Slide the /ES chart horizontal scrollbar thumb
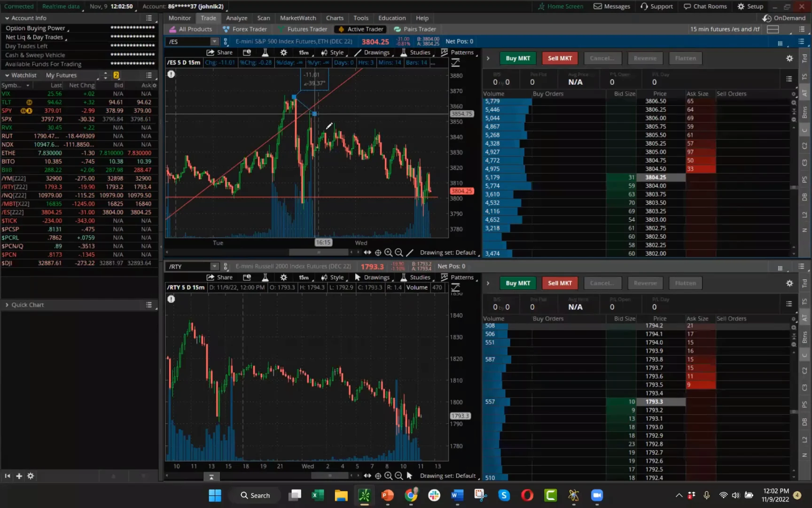812x508 pixels. tap(319, 253)
